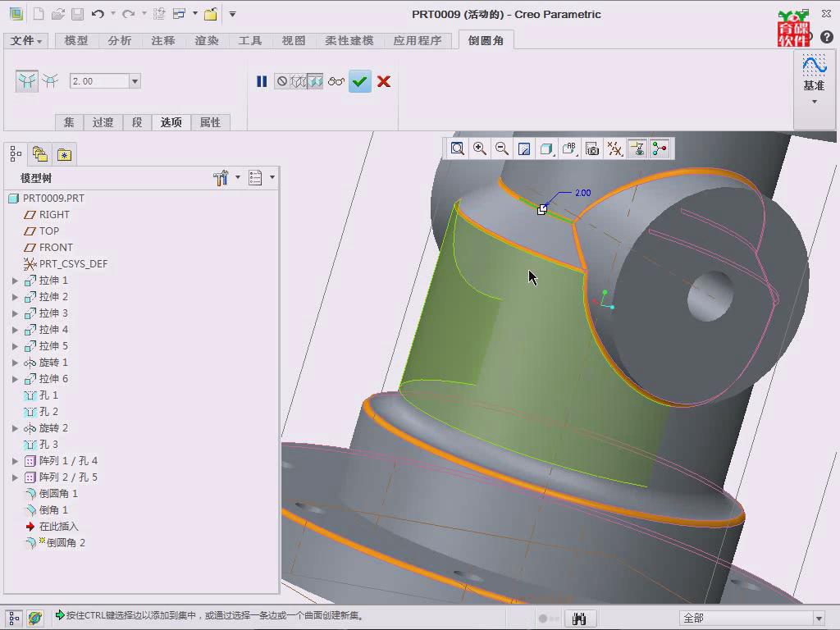This screenshot has height=630, width=840.
Task: Switch to the favorites panel
Action: [x=64, y=155]
